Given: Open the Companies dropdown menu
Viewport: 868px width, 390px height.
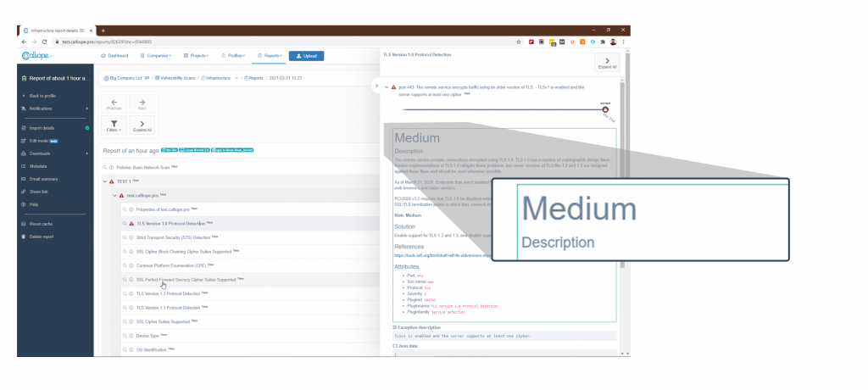Looking at the screenshot, I should 156,56.
